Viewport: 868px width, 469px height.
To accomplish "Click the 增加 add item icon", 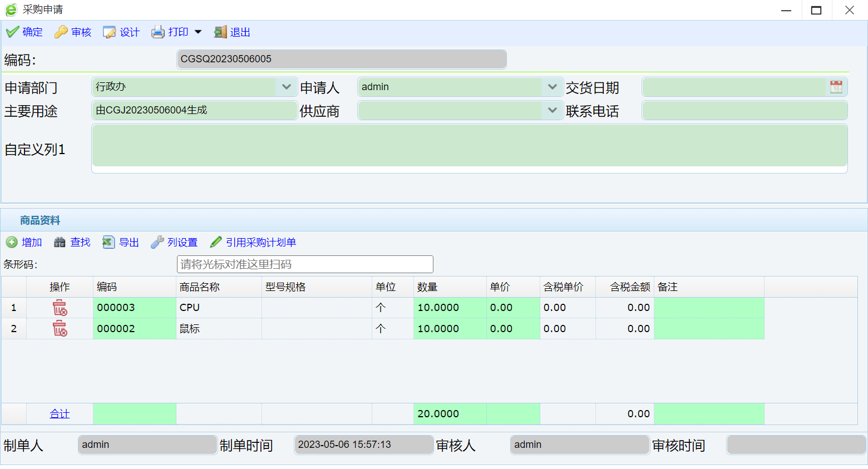I will coord(12,243).
